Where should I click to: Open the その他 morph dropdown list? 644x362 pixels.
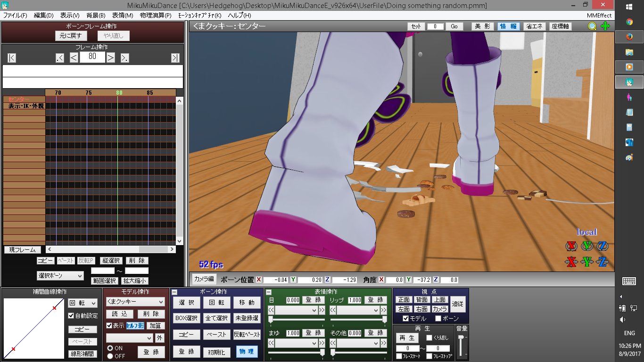[x=358, y=343]
